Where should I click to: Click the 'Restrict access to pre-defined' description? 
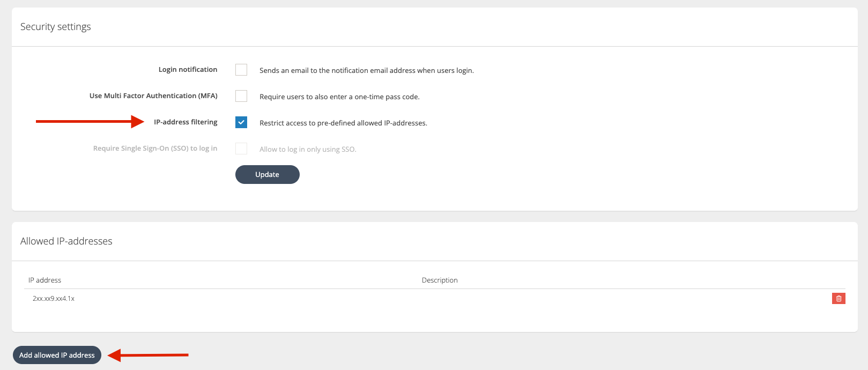click(343, 123)
